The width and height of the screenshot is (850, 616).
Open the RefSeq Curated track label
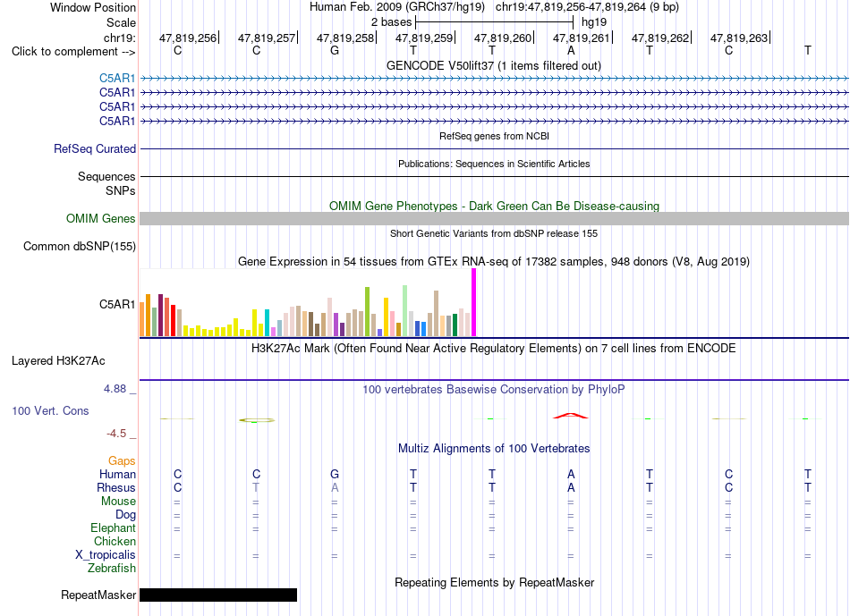tap(95, 148)
